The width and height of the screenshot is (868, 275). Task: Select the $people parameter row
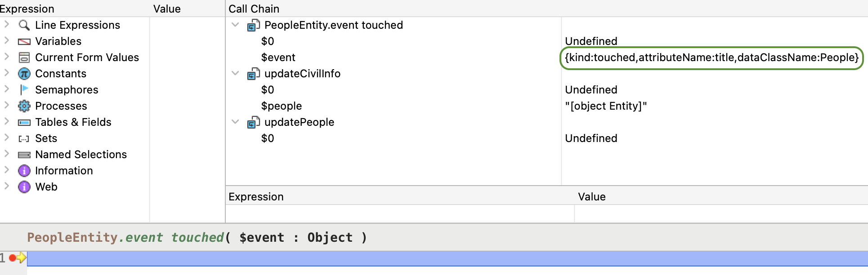point(282,106)
